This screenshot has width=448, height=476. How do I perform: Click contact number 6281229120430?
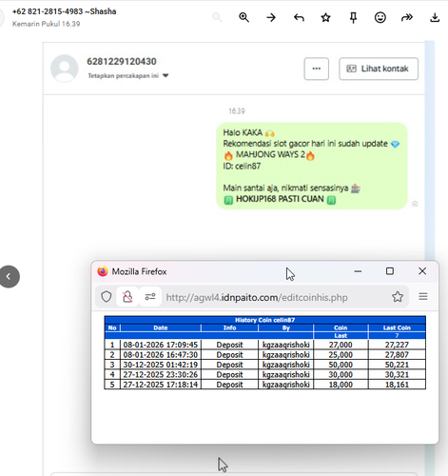click(122, 61)
